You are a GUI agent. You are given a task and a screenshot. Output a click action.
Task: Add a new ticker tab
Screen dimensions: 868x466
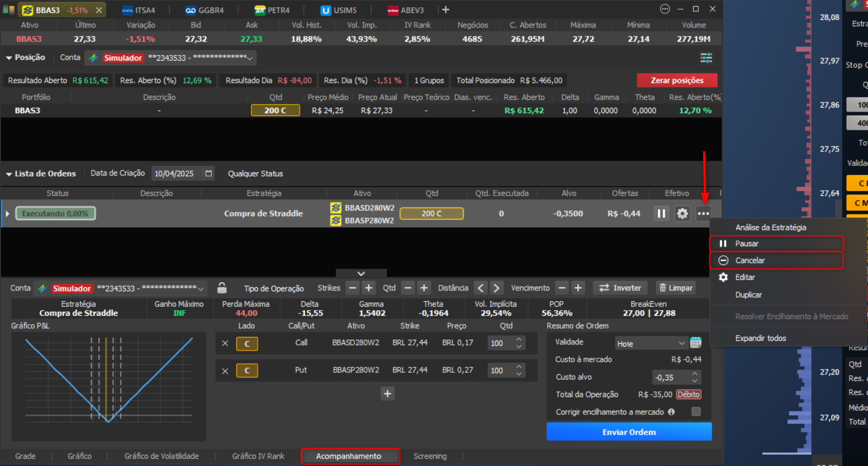point(445,10)
